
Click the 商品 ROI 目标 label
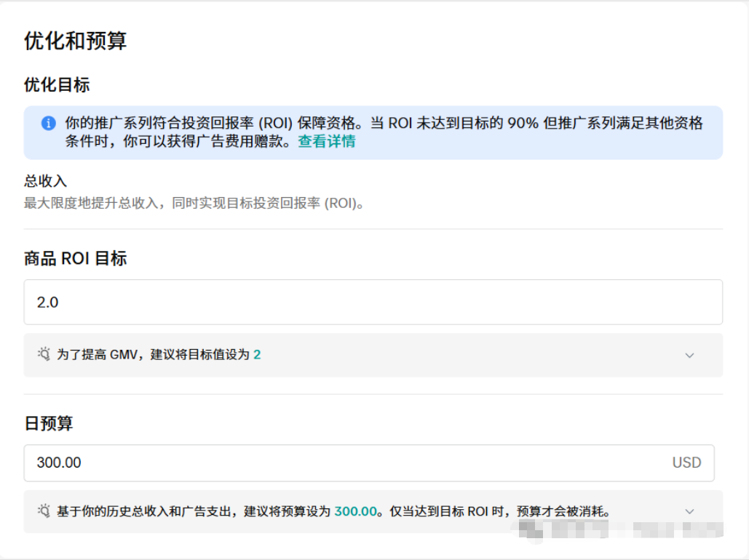coord(76,258)
